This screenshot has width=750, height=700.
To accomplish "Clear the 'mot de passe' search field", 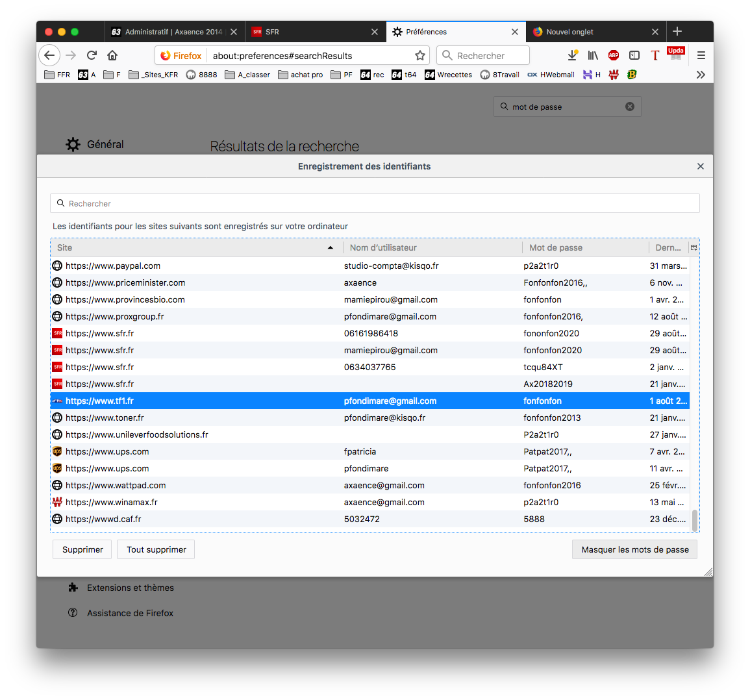I will (630, 106).
